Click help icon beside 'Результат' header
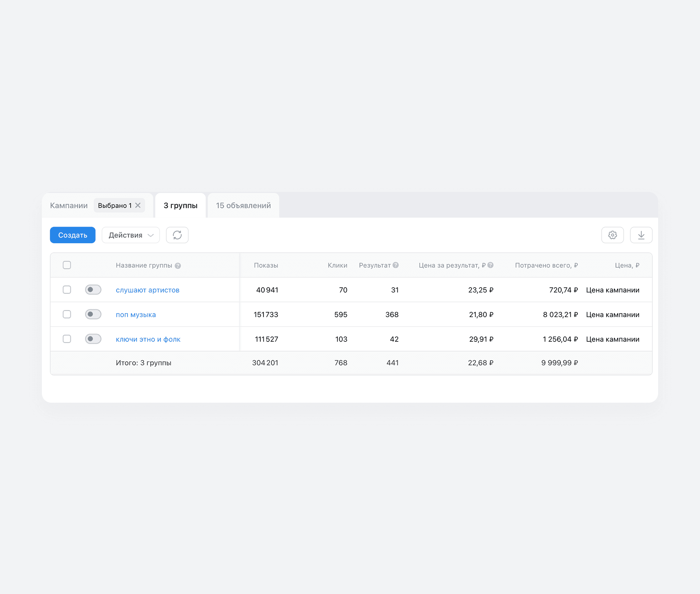The image size is (700, 594). [x=395, y=265]
